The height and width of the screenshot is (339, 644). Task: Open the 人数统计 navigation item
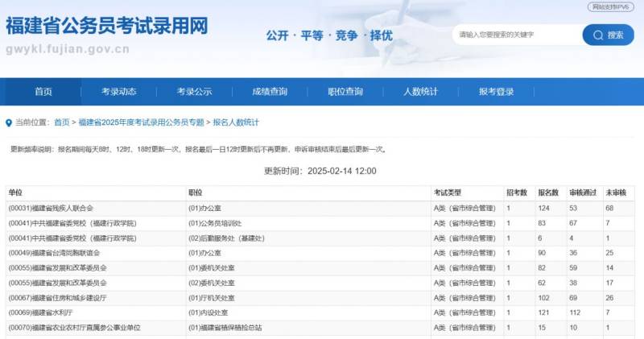click(420, 92)
